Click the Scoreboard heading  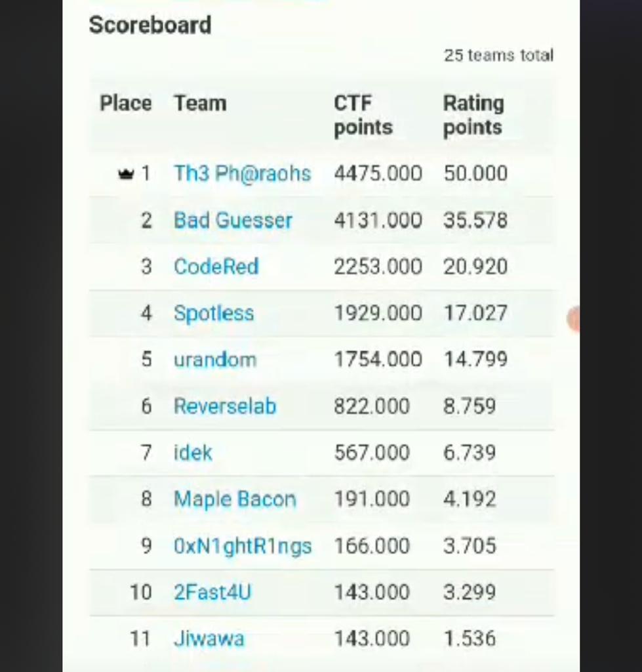150,25
